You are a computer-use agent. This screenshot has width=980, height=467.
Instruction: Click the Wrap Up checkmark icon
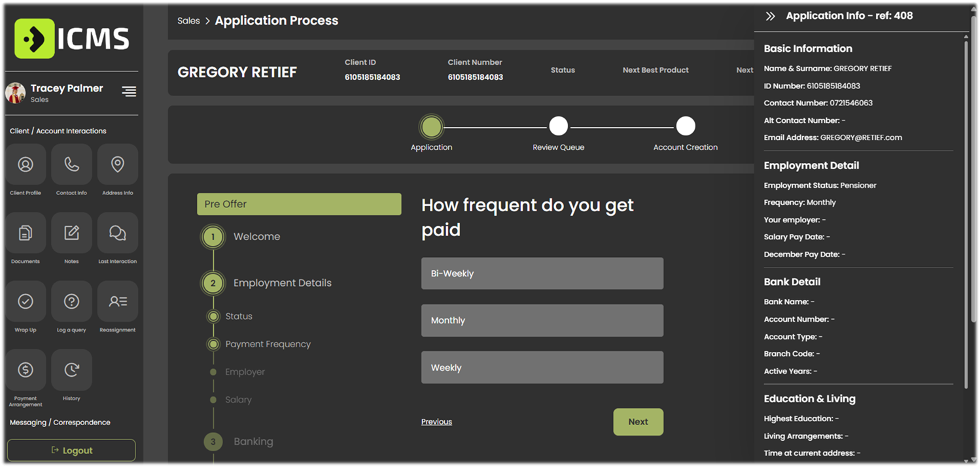pos(26,302)
